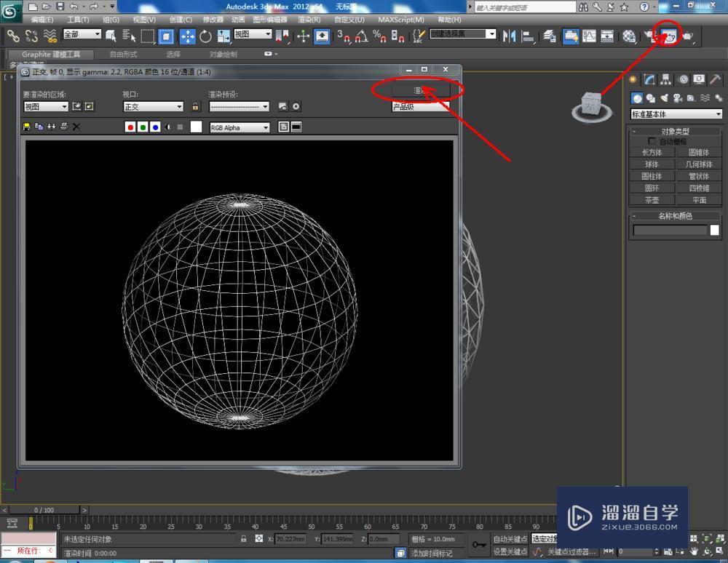This screenshot has width=728, height=563.
Task: Switch to the Graphite 建模工具 ribbon tab
Action: (x=51, y=54)
